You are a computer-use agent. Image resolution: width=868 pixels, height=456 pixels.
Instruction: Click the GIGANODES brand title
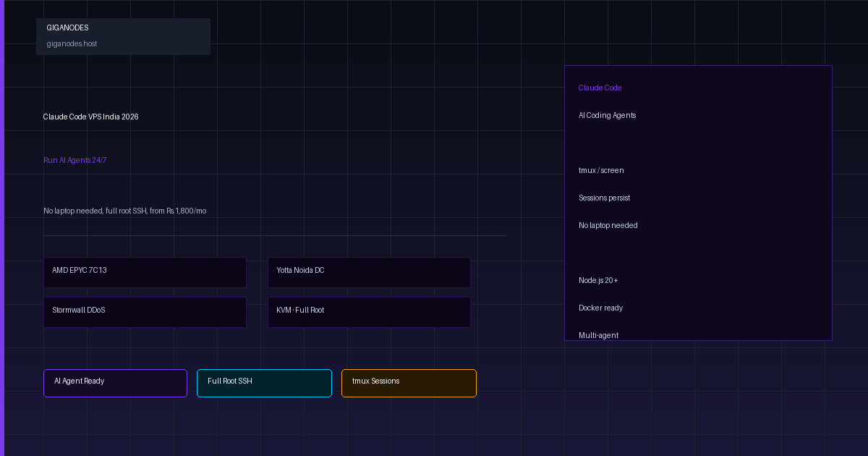[67, 28]
